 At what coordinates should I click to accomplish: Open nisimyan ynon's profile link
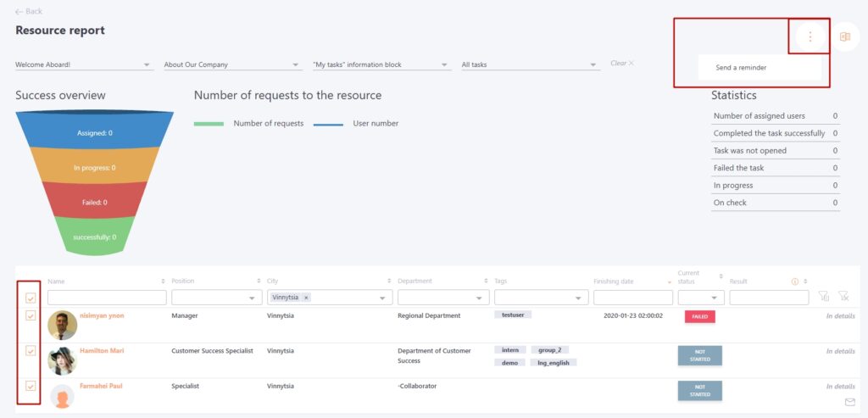coord(102,315)
